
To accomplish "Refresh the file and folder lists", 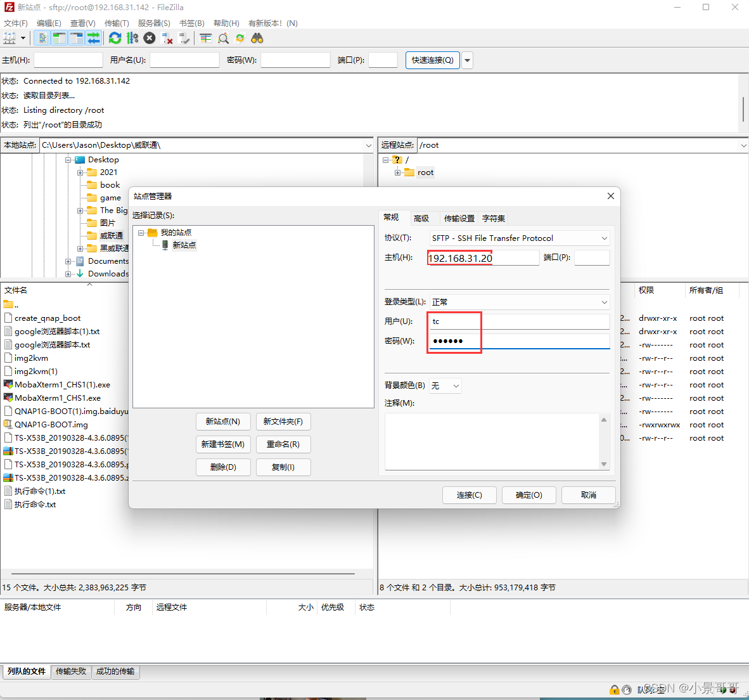I will 115,38.
